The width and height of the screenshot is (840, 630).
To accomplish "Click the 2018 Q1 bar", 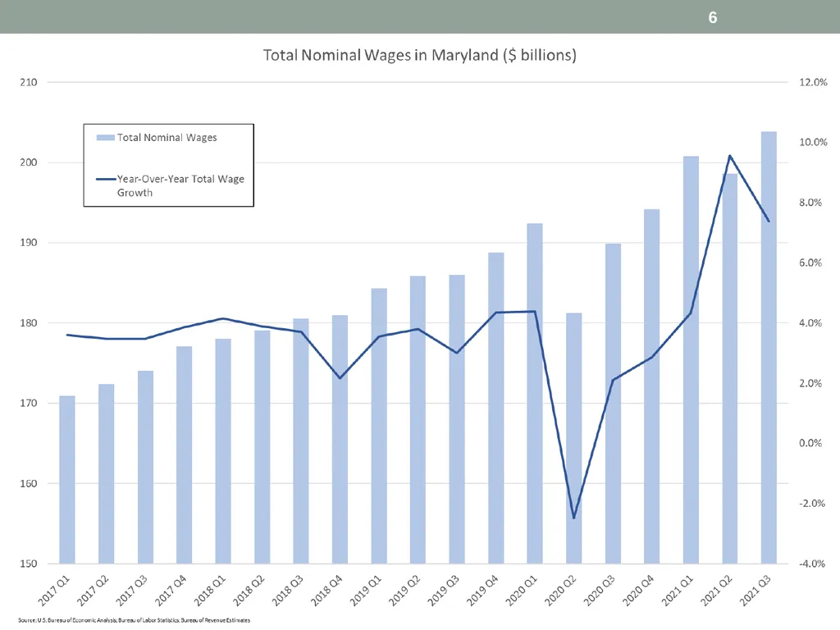I will 223,451.
